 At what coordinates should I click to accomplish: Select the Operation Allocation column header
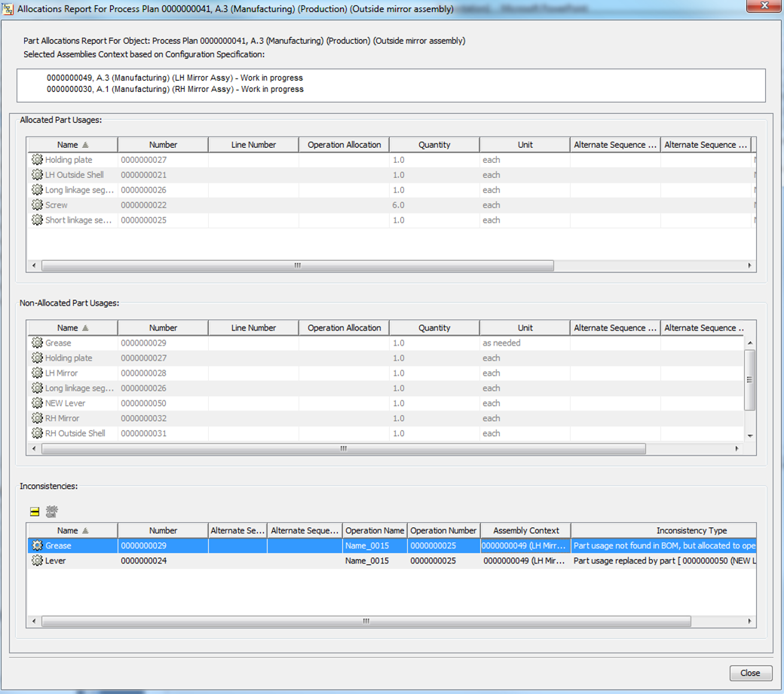pos(343,144)
